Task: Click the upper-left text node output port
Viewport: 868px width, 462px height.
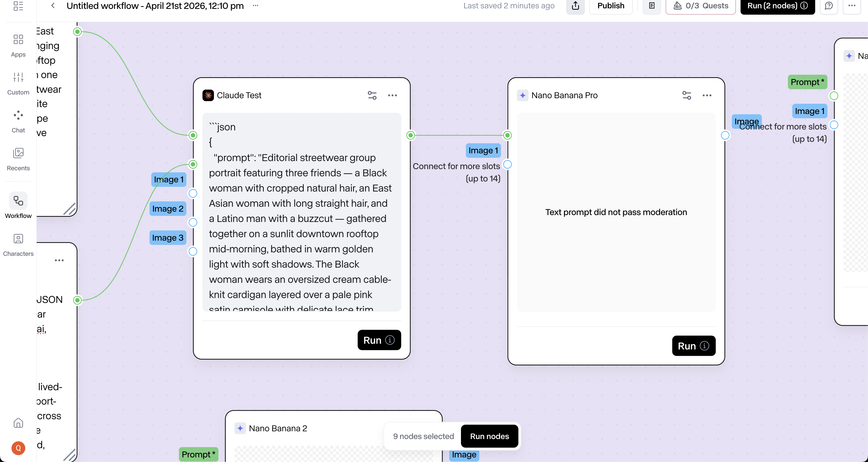Action: (77, 32)
